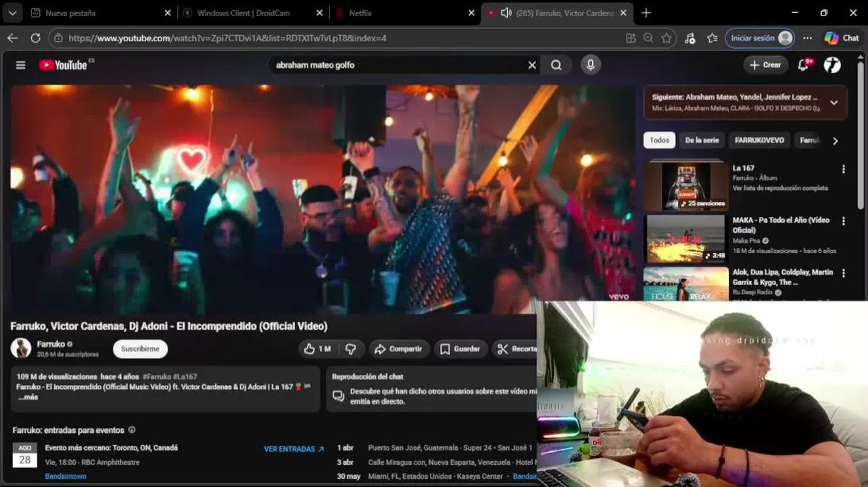This screenshot has width=868, height=487.
Task: Open options for La 167 album
Action: [843, 169]
